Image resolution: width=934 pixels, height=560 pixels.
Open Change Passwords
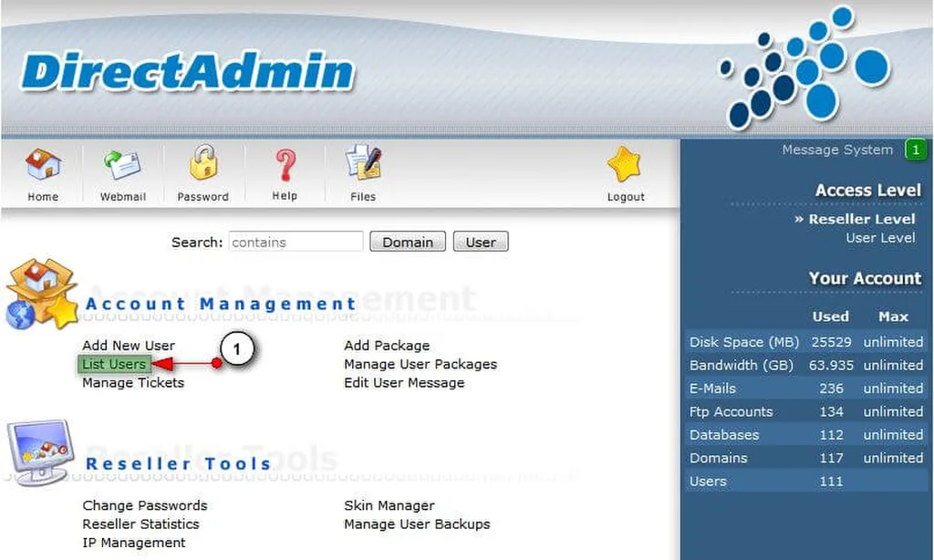(145, 505)
